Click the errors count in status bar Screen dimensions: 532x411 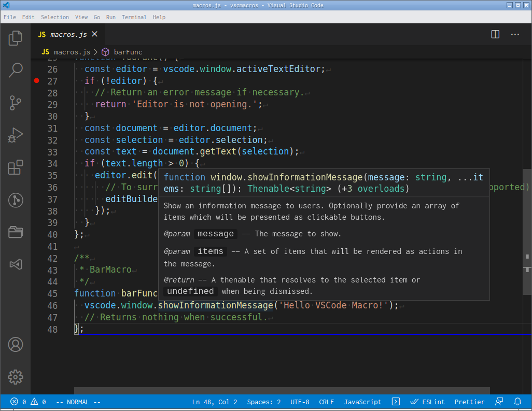[18, 402]
